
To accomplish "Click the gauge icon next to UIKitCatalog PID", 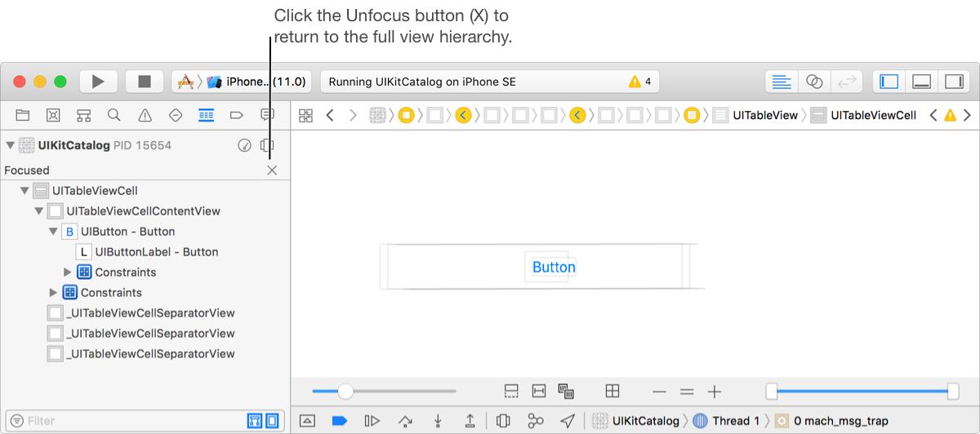I will pyautogui.click(x=243, y=145).
